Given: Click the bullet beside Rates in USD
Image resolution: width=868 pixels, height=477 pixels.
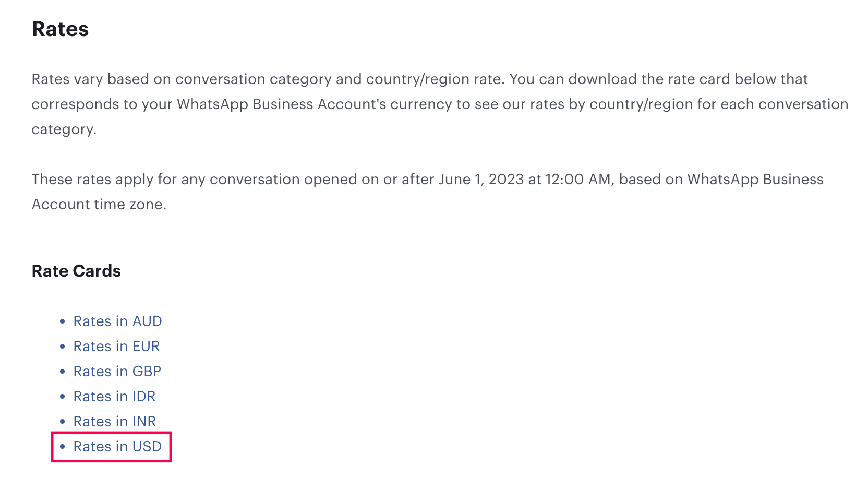Looking at the screenshot, I should [63, 446].
